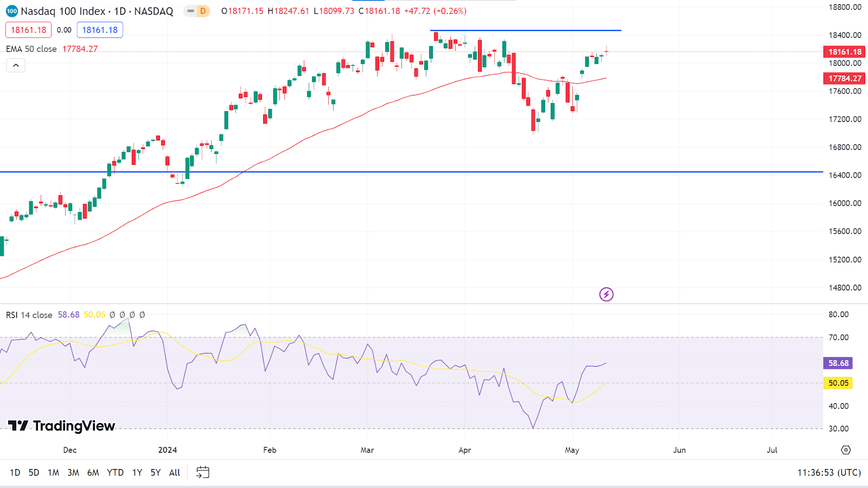Image resolution: width=868 pixels, height=488 pixels.
Task: Select the 1Y time range
Action: coord(137,473)
